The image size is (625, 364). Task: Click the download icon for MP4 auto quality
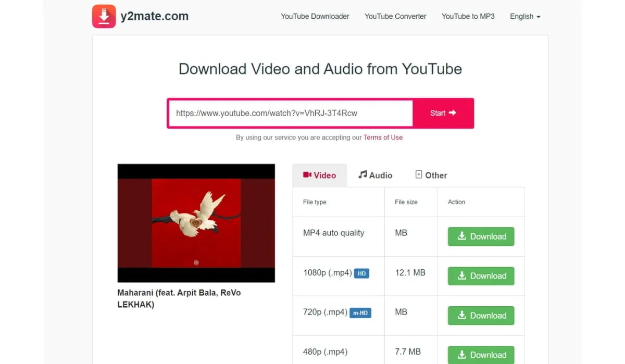click(x=463, y=236)
